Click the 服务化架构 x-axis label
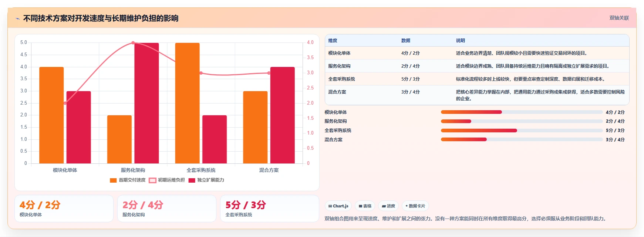Image resolution: width=644 pixels, height=237 pixels. pos(133,170)
